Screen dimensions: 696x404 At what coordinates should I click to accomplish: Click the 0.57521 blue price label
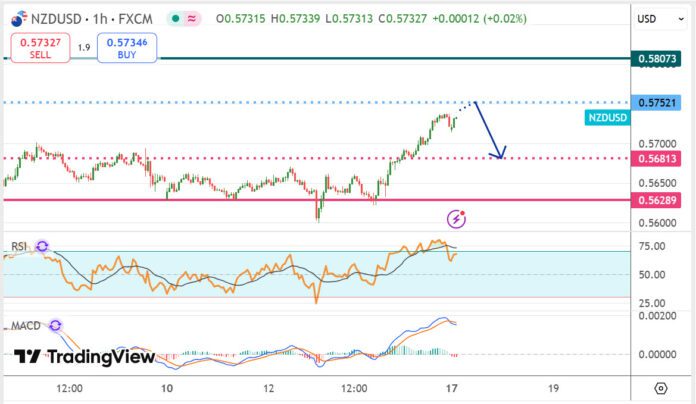[x=656, y=103]
